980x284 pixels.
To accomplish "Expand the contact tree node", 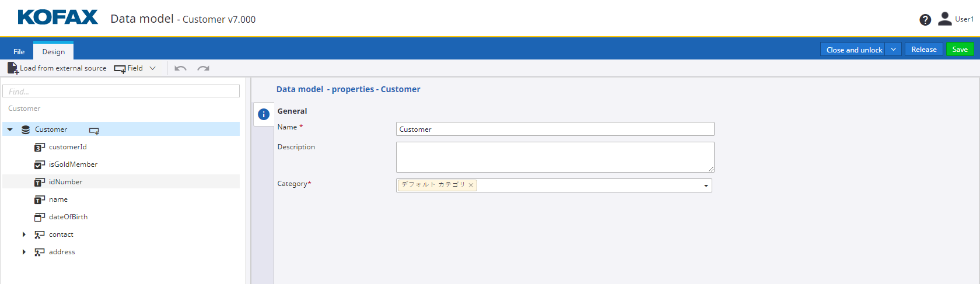I will pyautogui.click(x=24, y=234).
